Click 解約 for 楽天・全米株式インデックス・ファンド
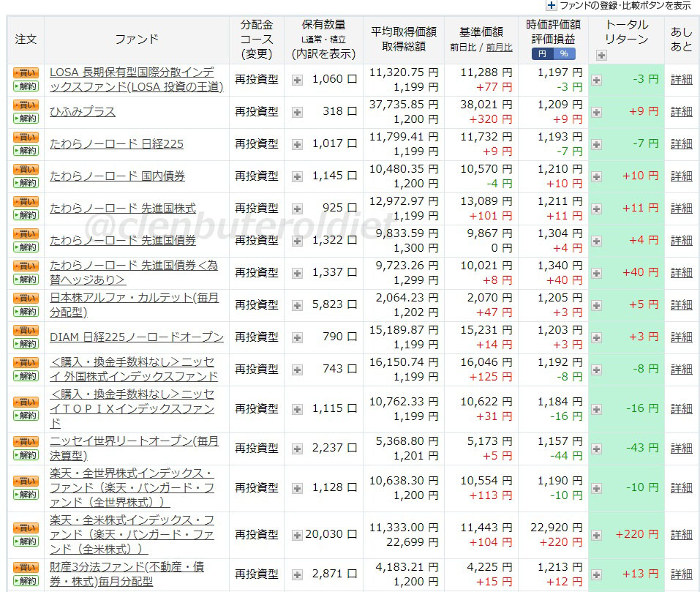The image size is (700, 592). tap(26, 541)
